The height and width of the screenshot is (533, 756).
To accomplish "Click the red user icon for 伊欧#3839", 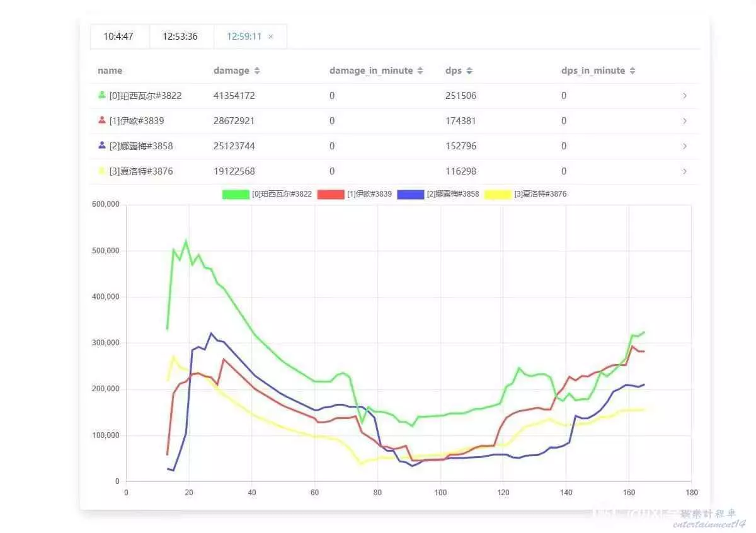I will (102, 120).
